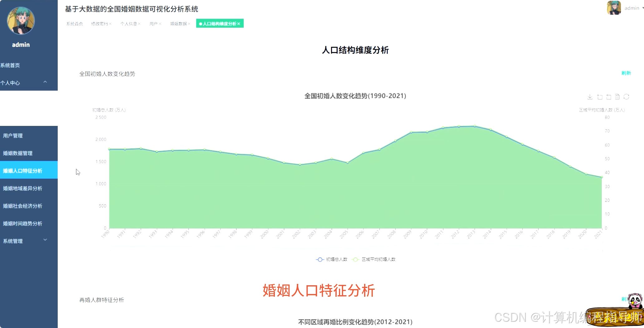Click the 人口结构维度分析 page heading
Viewport: 644px width, 328px height.
point(355,50)
